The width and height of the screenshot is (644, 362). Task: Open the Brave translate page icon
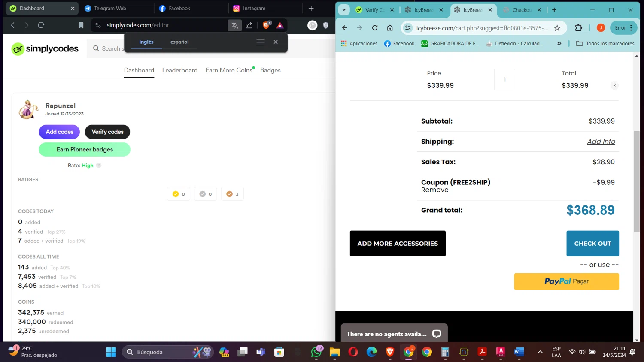point(235,25)
